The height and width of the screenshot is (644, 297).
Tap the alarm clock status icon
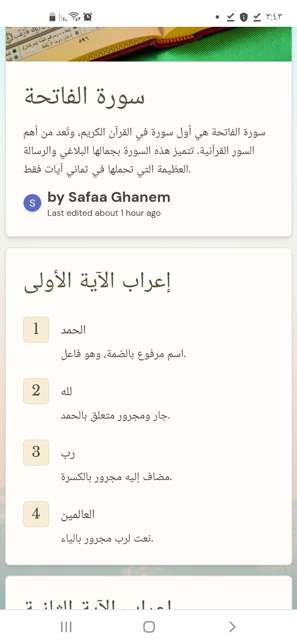pos(87,17)
